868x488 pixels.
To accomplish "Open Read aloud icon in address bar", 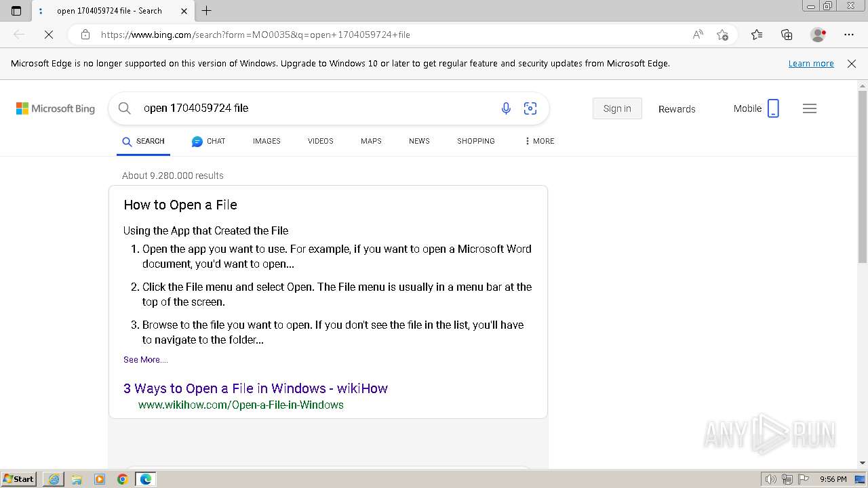I will [x=698, y=35].
